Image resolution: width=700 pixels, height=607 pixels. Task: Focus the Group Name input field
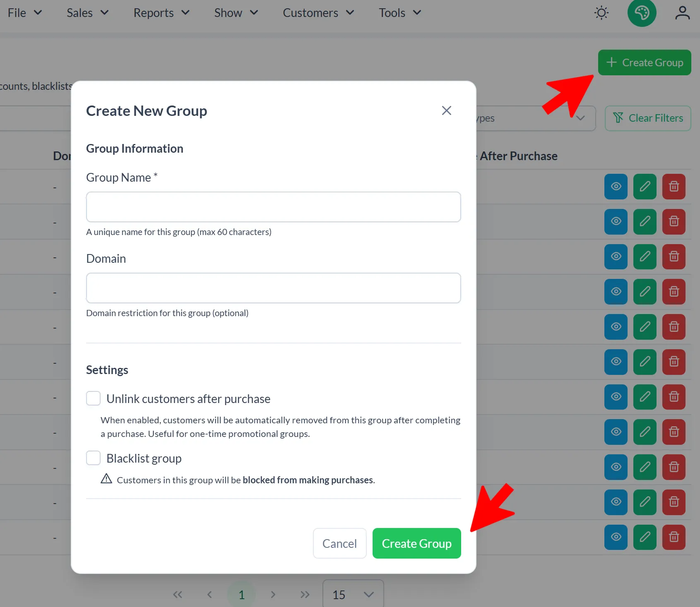pyautogui.click(x=273, y=207)
